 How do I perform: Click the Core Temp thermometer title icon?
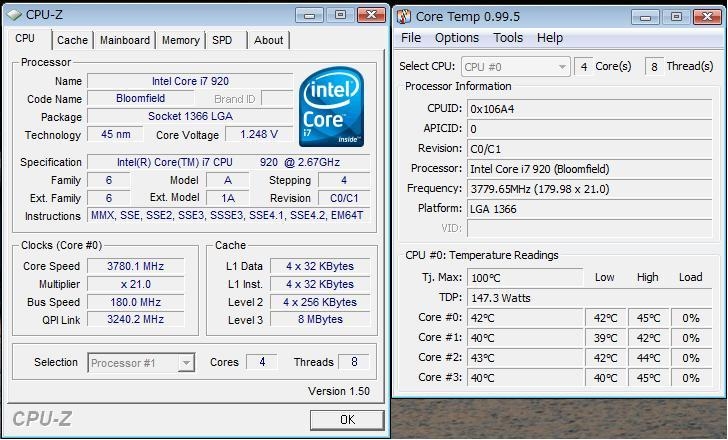[x=404, y=17]
